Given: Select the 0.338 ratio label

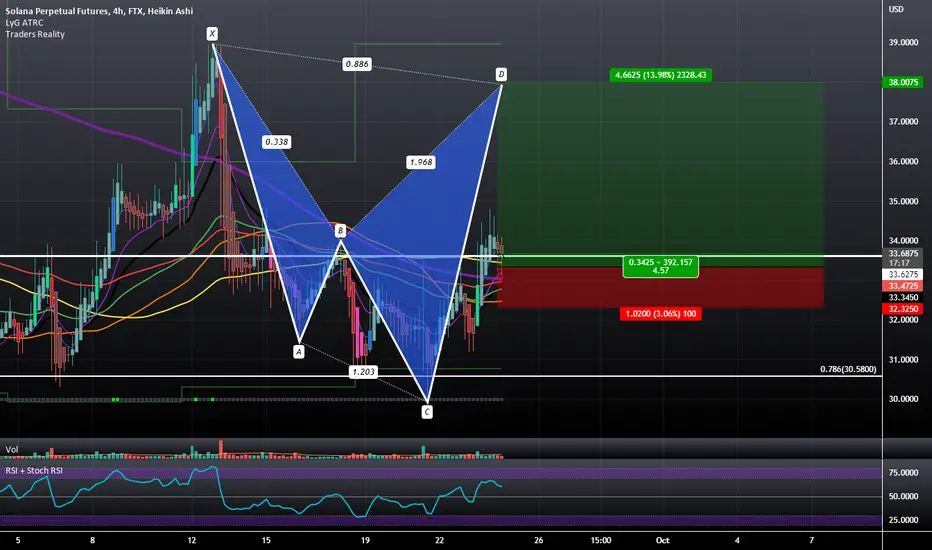Looking at the screenshot, I should [276, 142].
